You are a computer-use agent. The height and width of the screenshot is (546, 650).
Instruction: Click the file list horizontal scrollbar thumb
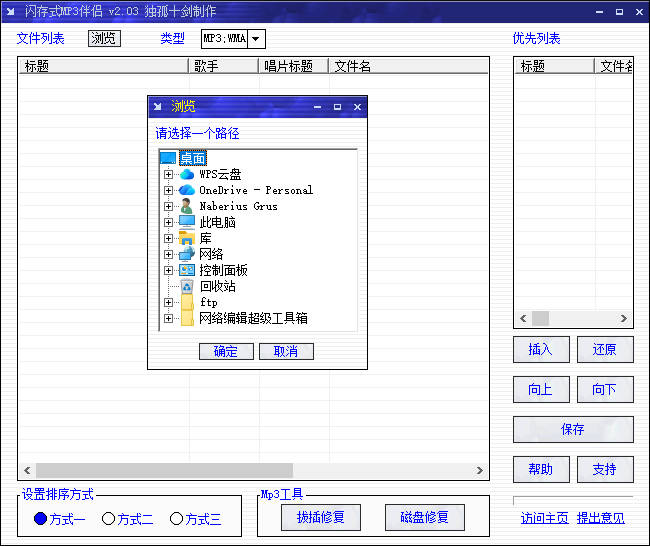(x=165, y=470)
